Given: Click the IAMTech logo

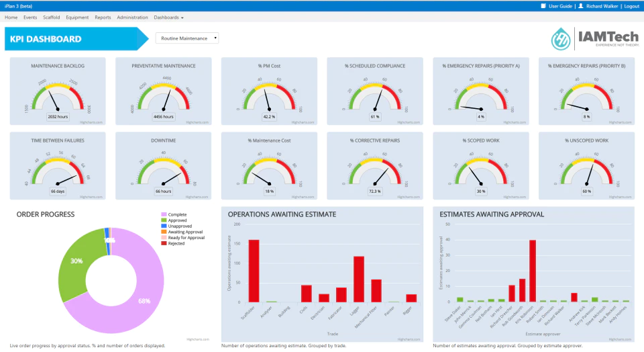Looking at the screenshot, I should pos(595,39).
